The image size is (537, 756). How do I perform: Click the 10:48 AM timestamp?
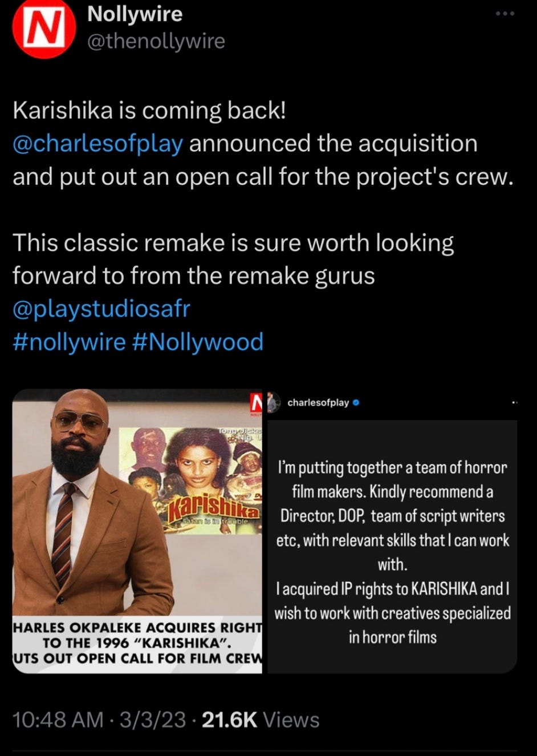(58, 720)
